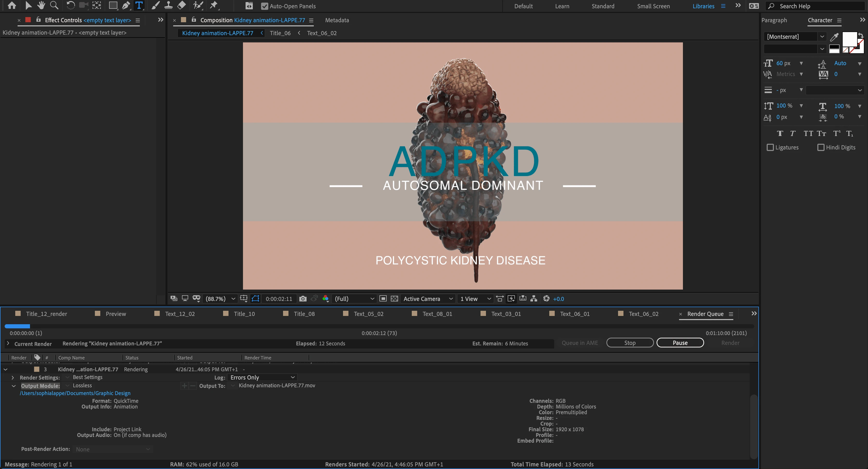This screenshot has height=469, width=868.
Task: Select the Zoom magnifier tool
Action: (x=54, y=5)
